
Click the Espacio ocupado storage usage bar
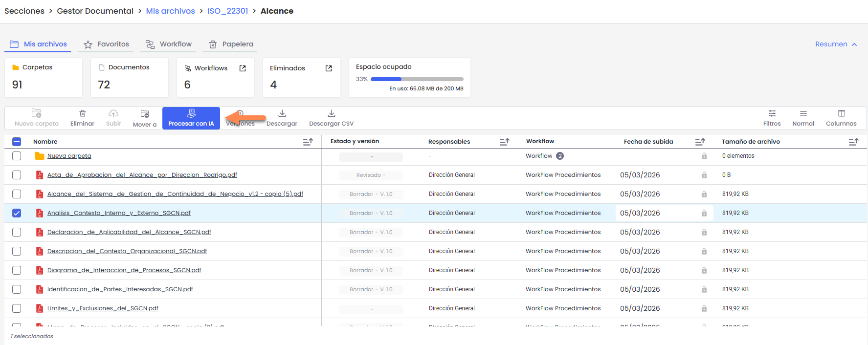click(x=417, y=79)
